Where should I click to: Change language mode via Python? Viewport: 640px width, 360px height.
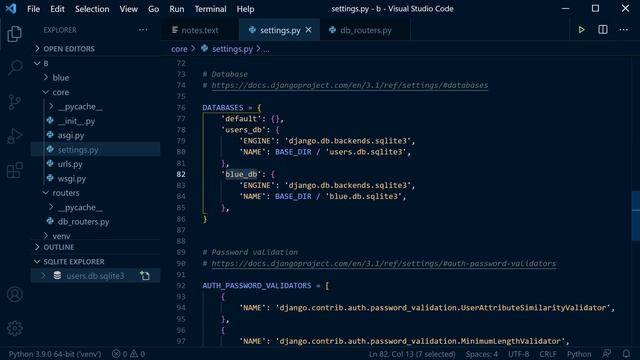[x=579, y=354]
